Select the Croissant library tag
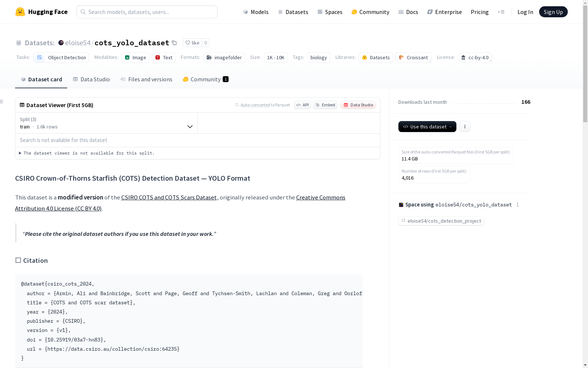The height and width of the screenshot is (368, 588). pos(413,57)
